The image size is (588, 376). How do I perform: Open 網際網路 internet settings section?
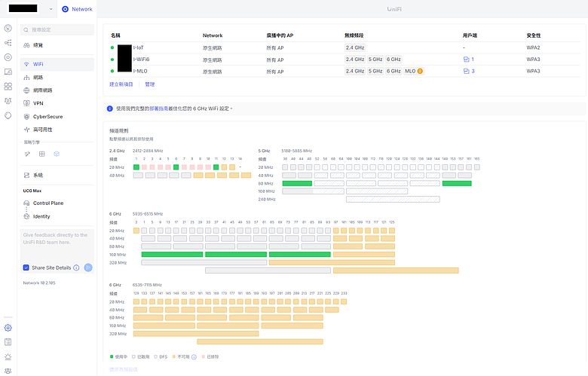(57, 90)
